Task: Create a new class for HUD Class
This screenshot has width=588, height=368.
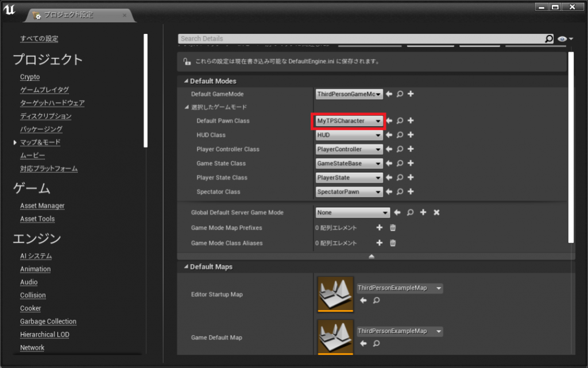Action: point(411,135)
